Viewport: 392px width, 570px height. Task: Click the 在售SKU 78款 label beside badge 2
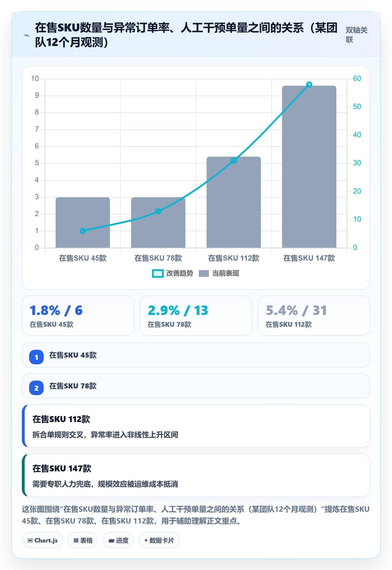[x=73, y=386]
